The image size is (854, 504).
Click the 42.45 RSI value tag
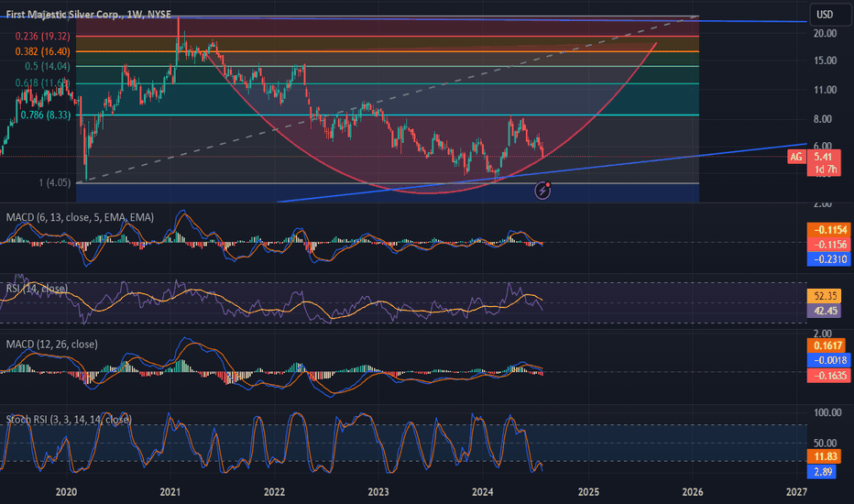(x=824, y=311)
